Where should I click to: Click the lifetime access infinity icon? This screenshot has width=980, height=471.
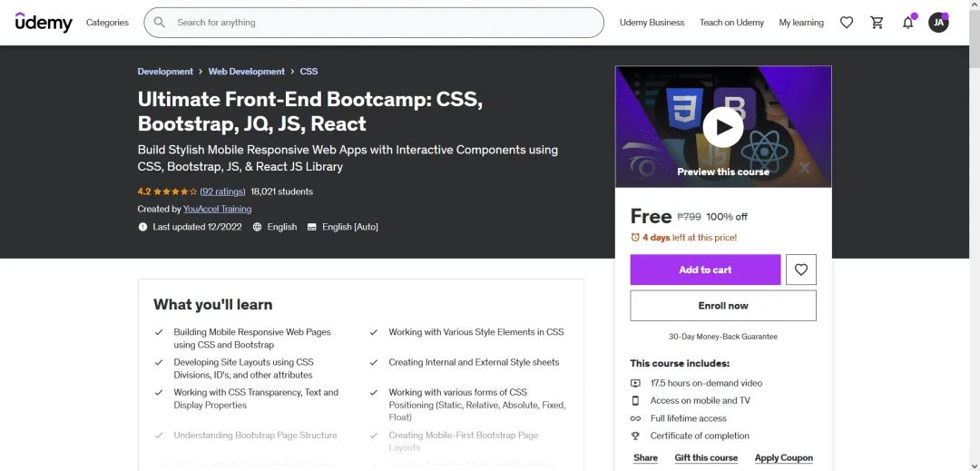tap(635, 418)
